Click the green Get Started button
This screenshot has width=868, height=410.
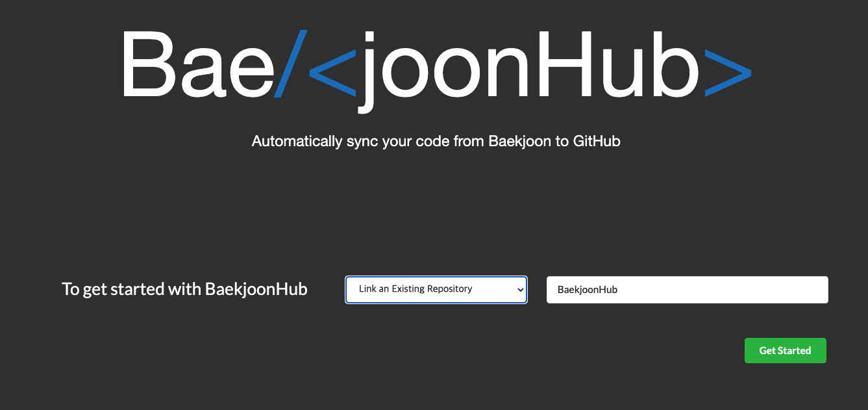coord(785,350)
